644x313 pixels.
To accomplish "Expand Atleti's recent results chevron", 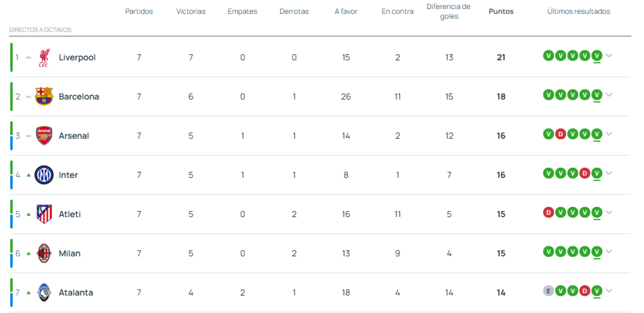I will tap(609, 212).
